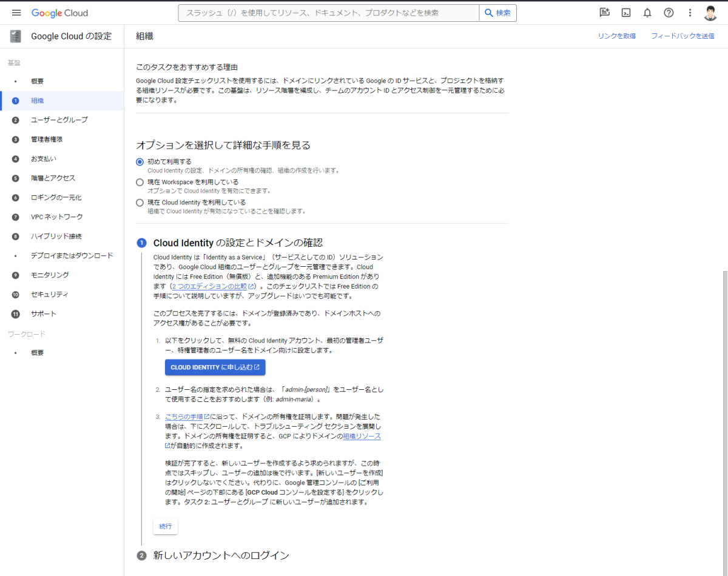Click the Google Cloud logo

pyautogui.click(x=59, y=13)
